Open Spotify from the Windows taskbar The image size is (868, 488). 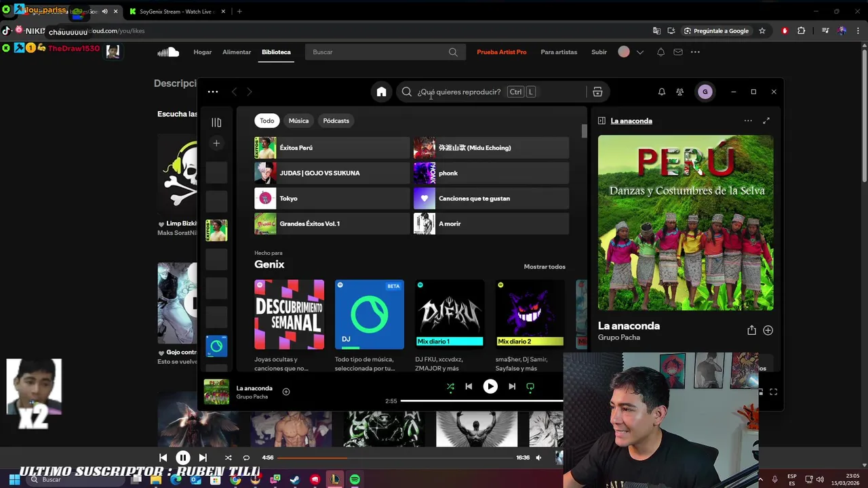click(355, 480)
